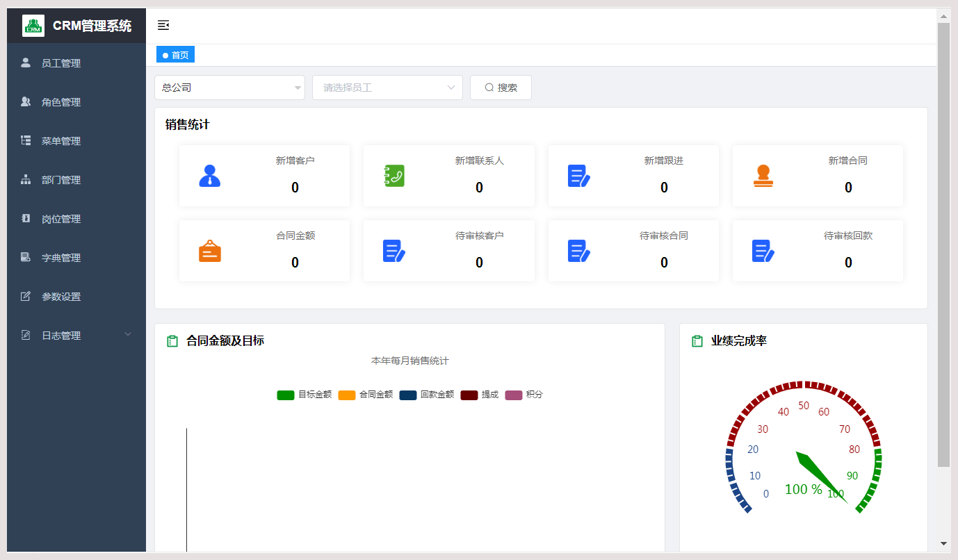Click the scrollbar up arrow
958x560 pixels.
pyautogui.click(x=943, y=16)
